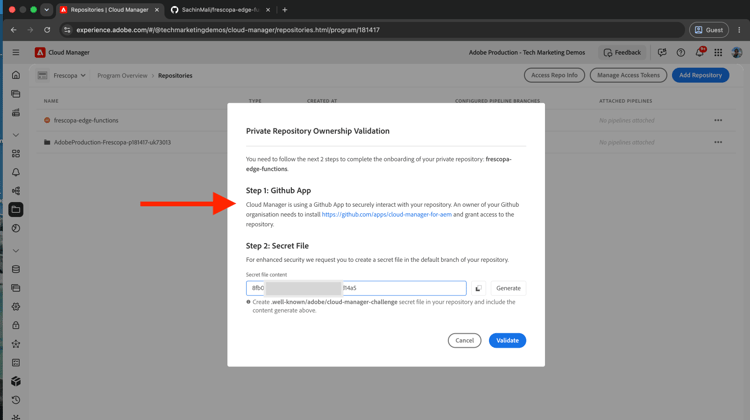Open the browser tab search dropdown
Image resolution: width=750 pixels, height=420 pixels.
(x=46, y=10)
